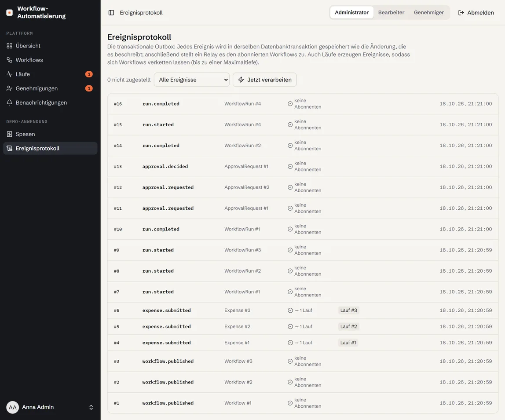Image resolution: width=505 pixels, height=420 pixels.
Task: Click status check icon in row #3
Action: (290, 362)
